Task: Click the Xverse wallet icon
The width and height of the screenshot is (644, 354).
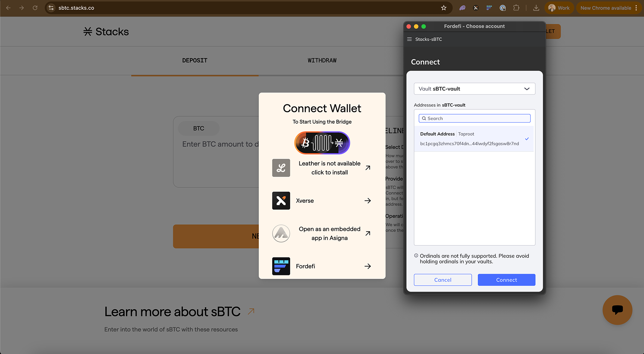Action: pyautogui.click(x=281, y=200)
